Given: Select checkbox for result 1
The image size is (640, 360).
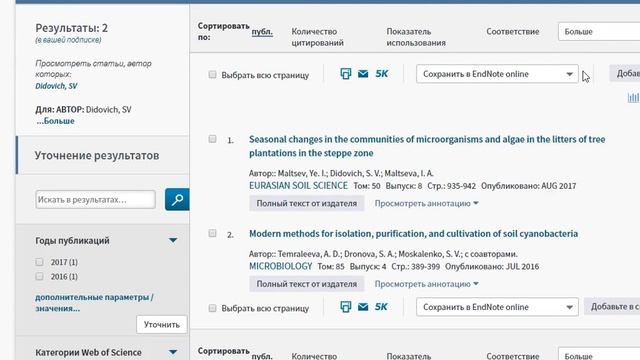Looking at the screenshot, I should (212, 139).
